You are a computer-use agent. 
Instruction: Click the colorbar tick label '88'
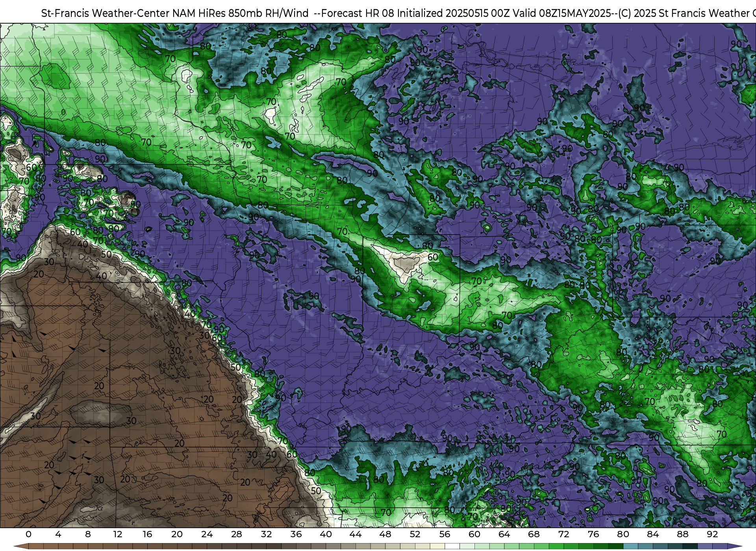point(682,534)
